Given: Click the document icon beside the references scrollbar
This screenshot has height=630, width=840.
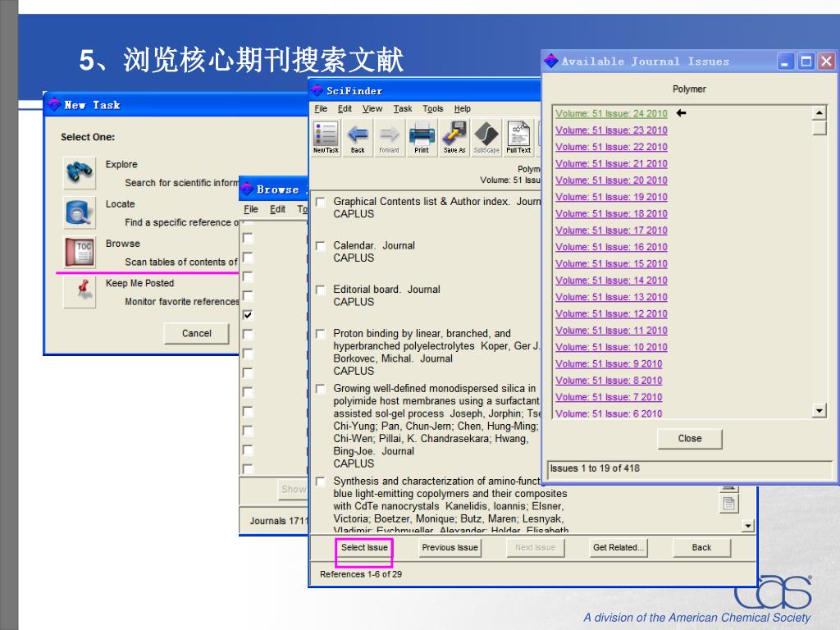Looking at the screenshot, I should coord(729,504).
